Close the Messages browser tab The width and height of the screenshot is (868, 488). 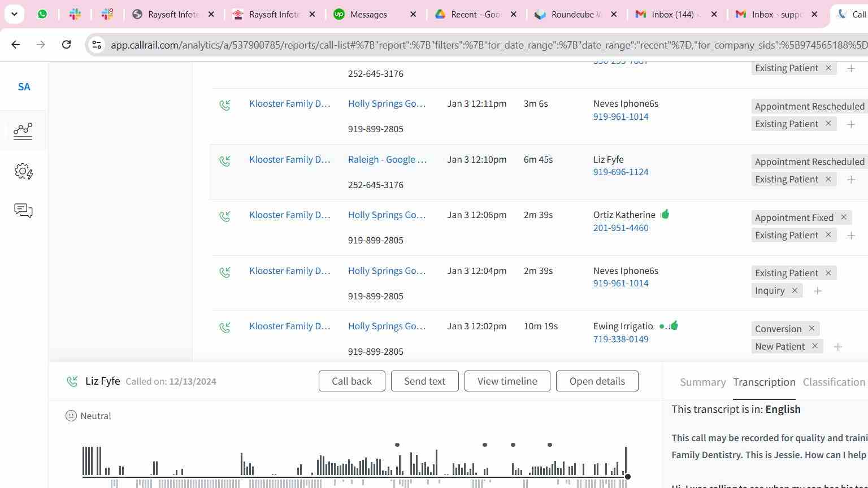413,14
